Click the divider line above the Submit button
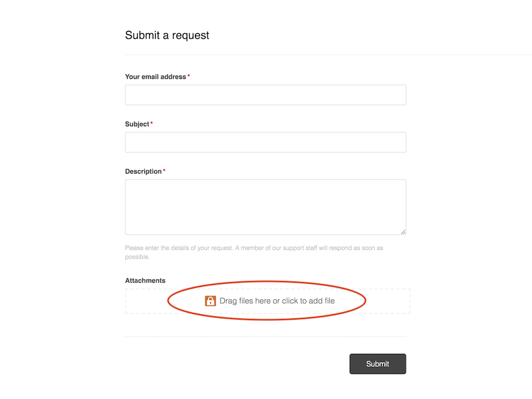The width and height of the screenshot is (532, 399). pos(265,337)
